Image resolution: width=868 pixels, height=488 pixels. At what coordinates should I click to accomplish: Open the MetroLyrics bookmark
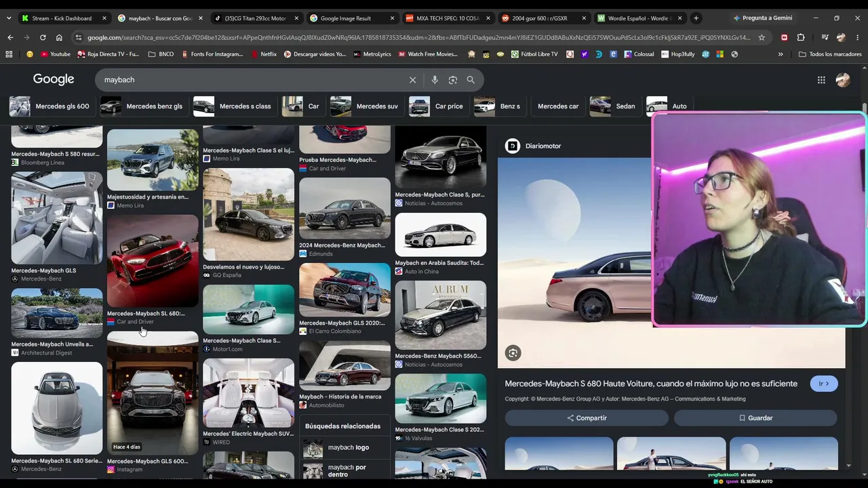(372, 54)
